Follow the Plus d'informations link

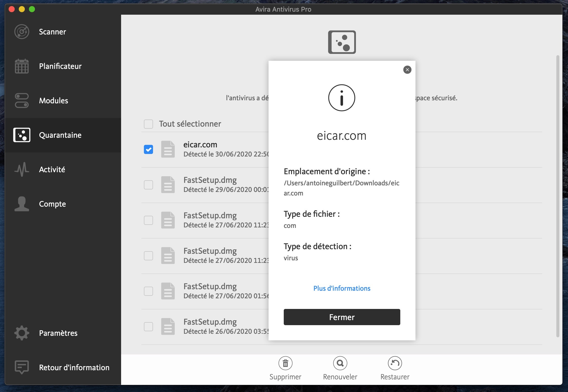(x=342, y=288)
